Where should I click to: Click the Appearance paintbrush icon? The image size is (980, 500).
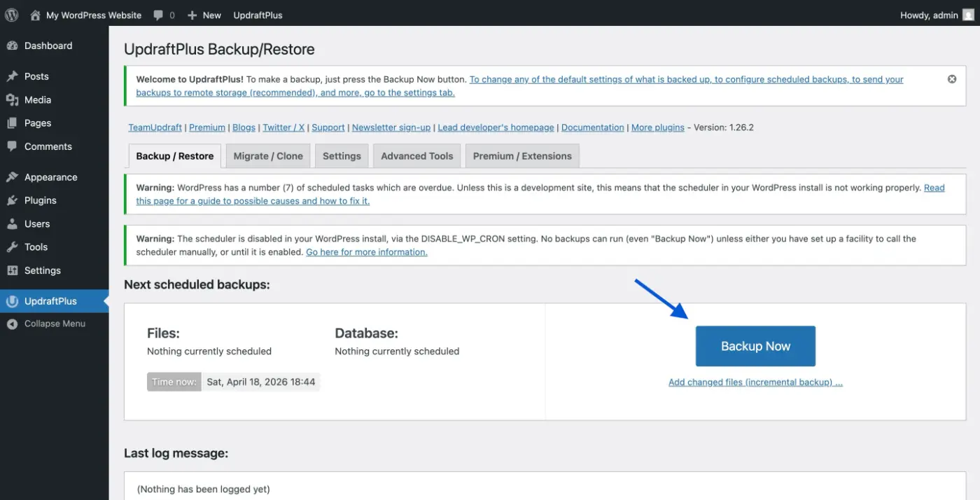(x=12, y=177)
